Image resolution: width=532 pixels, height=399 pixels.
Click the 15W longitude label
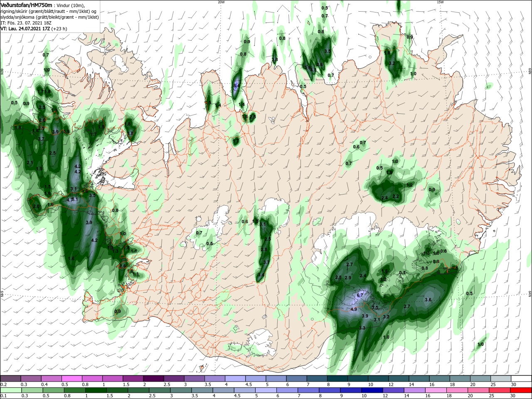(x=440, y=2)
